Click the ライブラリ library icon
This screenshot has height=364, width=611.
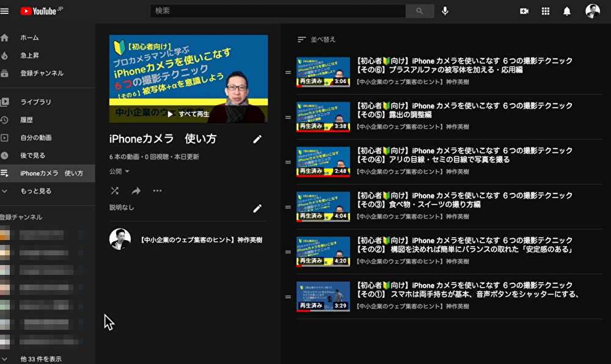[x=5, y=102]
